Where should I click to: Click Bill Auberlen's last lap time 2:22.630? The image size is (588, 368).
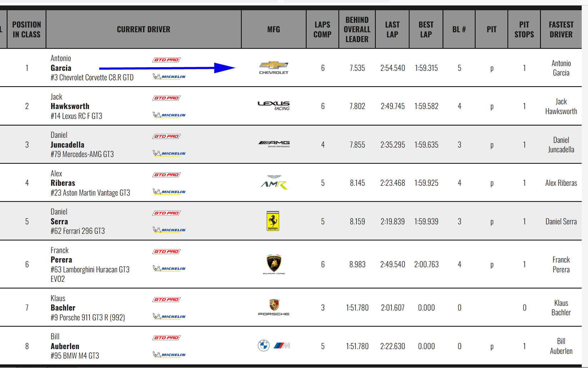pyautogui.click(x=392, y=346)
